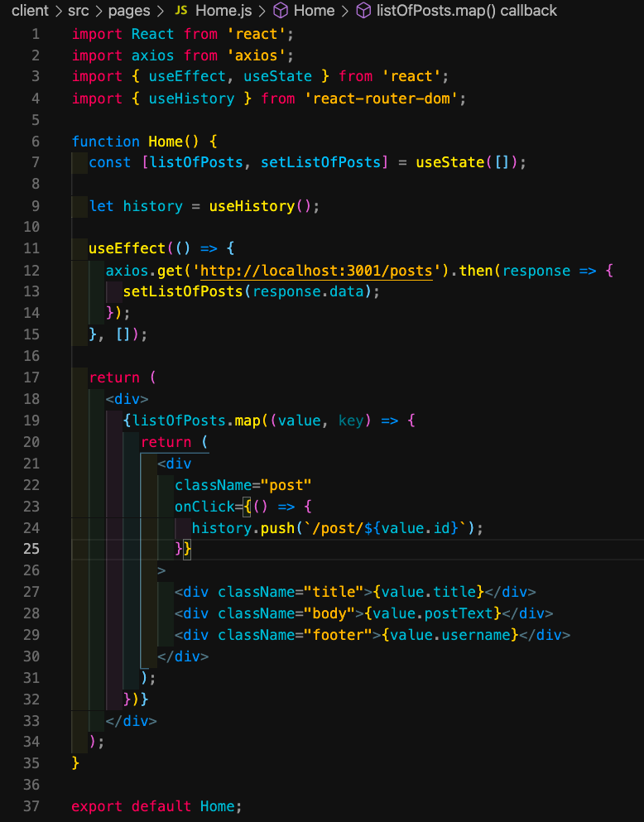The width and height of the screenshot is (644, 822).
Task: Click history.push on line 24
Action: pyautogui.click(x=240, y=528)
